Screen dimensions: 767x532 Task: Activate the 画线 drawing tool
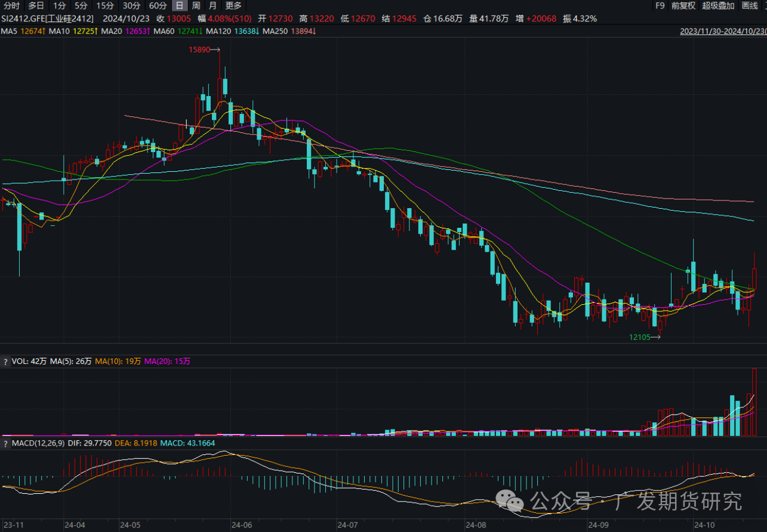[749, 6]
